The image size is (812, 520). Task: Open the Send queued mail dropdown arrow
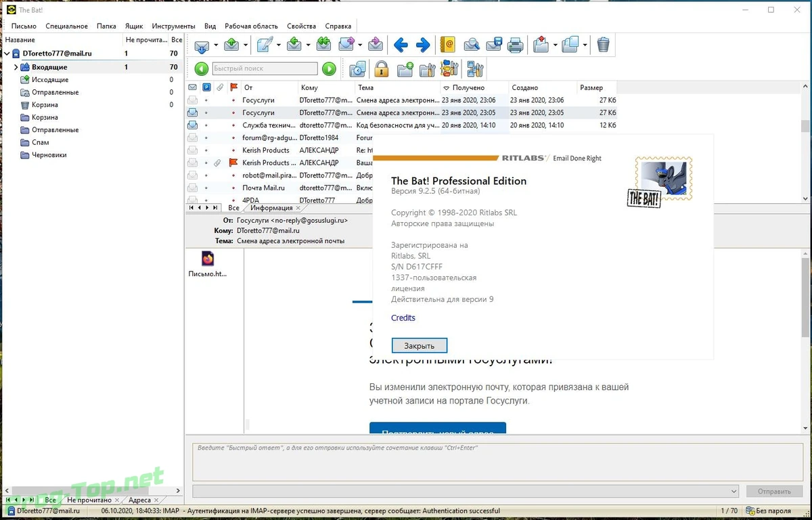coord(246,45)
